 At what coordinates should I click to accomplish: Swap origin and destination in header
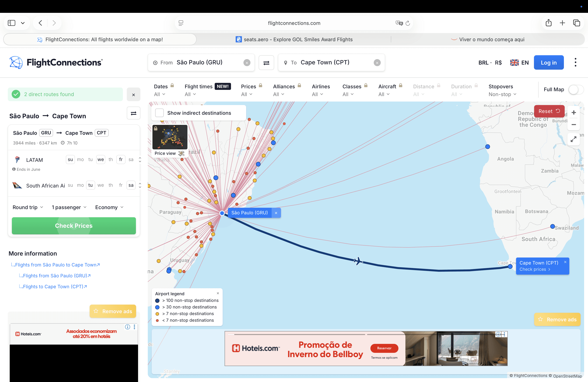[x=266, y=63]
